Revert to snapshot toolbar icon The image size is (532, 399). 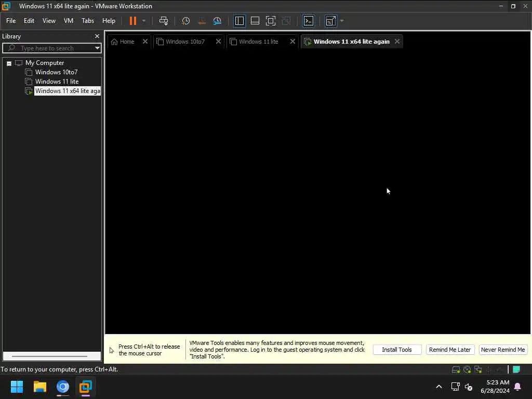pos(202,21)
